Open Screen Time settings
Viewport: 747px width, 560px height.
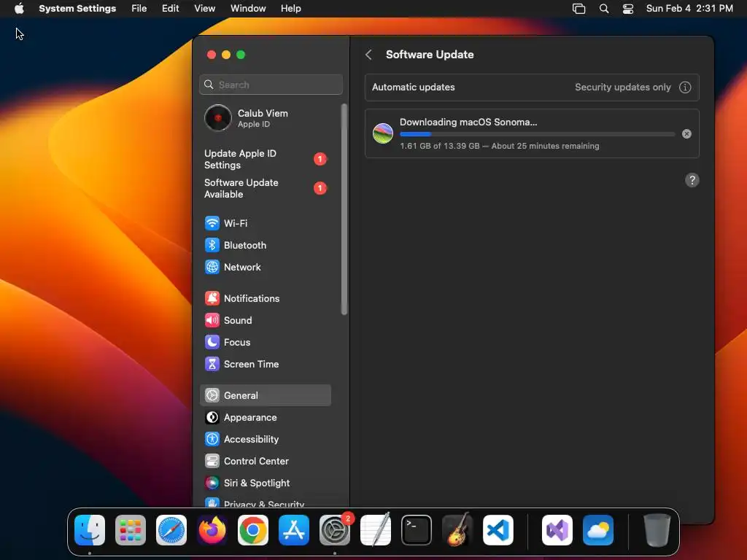coord(265,365)
